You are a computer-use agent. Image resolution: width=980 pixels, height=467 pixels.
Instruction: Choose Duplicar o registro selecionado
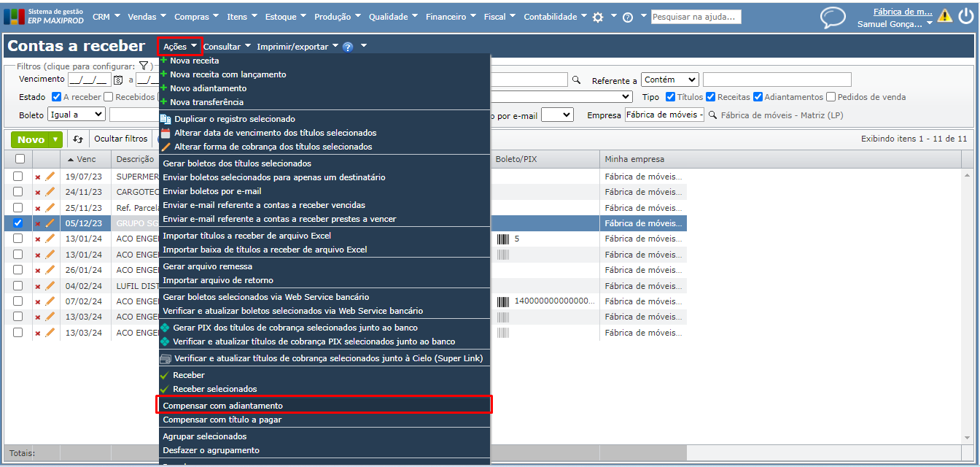click(234, 119)
